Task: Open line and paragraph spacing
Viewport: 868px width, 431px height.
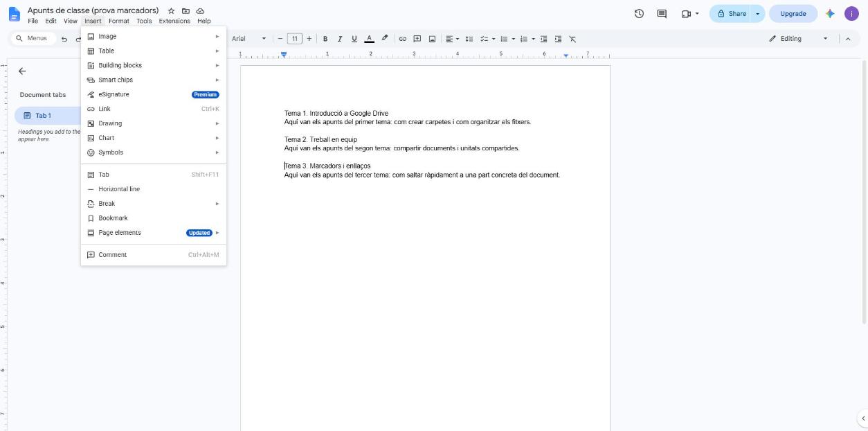Action: (469, 39)
